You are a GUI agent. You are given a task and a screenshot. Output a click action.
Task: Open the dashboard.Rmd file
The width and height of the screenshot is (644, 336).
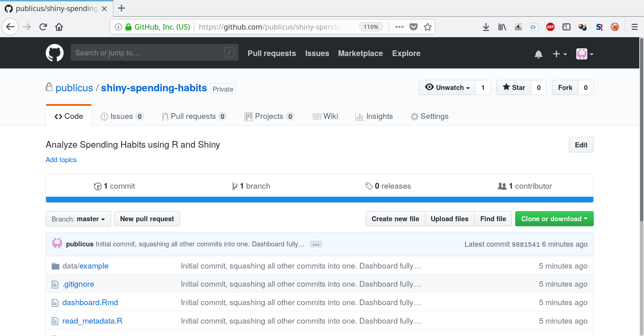[90, 302]
